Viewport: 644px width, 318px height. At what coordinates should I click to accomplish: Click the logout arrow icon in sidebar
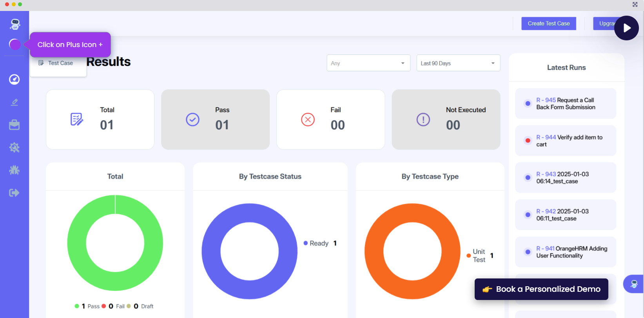(x=15, y=193)
